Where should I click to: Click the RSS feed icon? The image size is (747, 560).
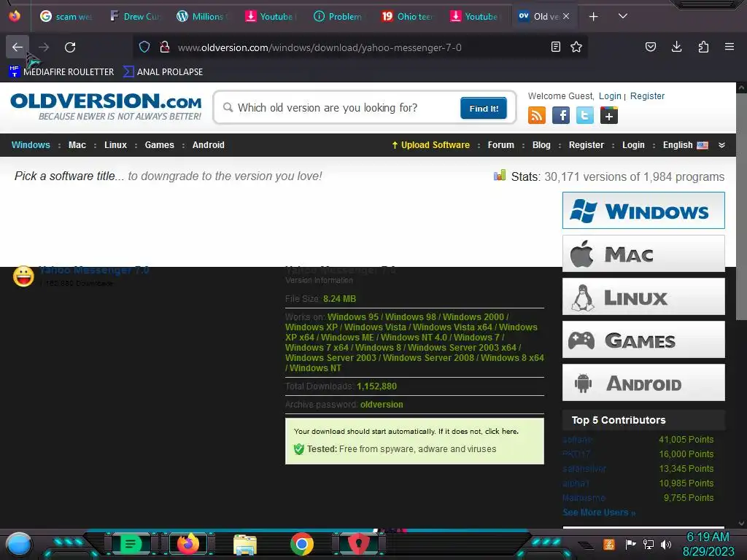(537, 115)
